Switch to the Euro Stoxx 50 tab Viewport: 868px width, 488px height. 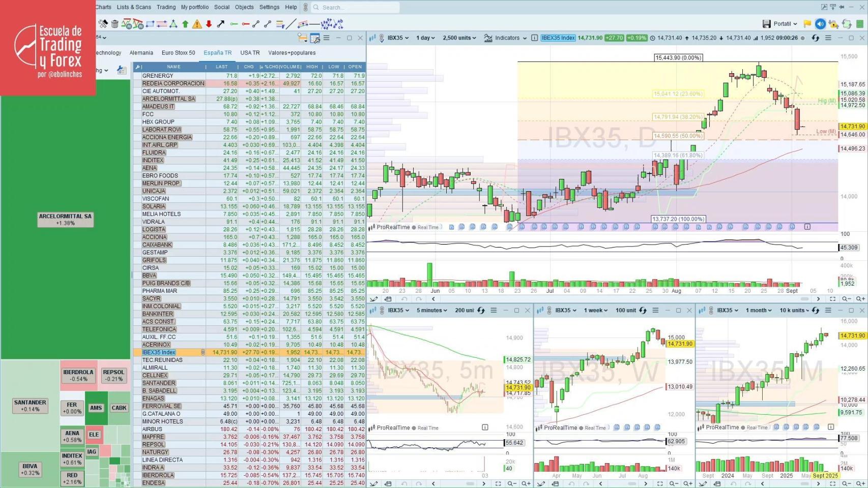pyautogui.click(x=178, y=53)
